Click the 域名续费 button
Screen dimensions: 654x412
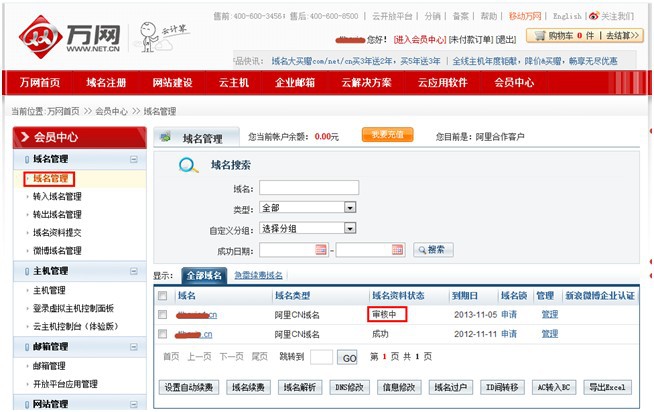pos(248,387)
